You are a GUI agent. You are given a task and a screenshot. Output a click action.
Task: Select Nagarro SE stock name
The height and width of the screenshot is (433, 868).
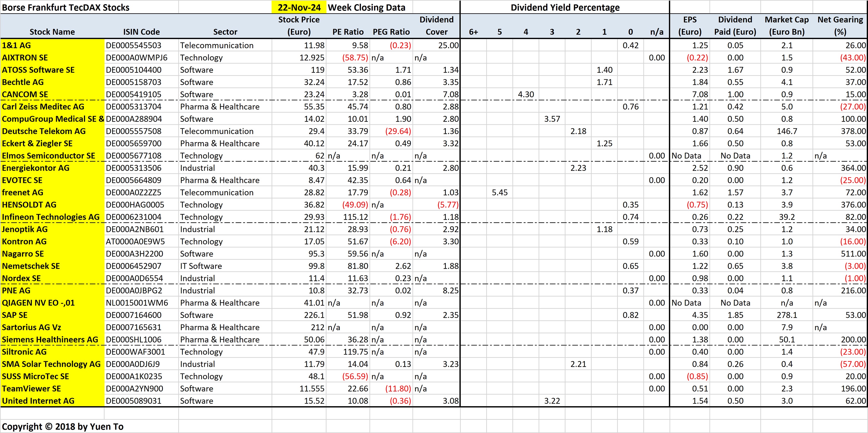point(52,254)
